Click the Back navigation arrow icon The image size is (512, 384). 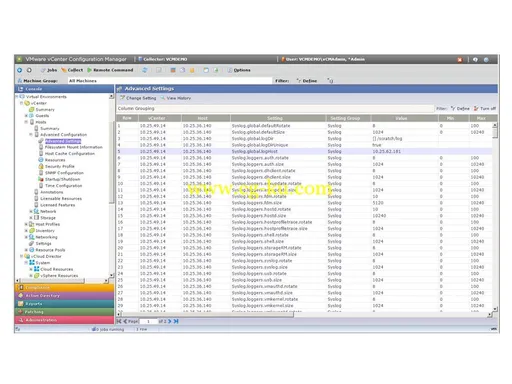point(19,70)
